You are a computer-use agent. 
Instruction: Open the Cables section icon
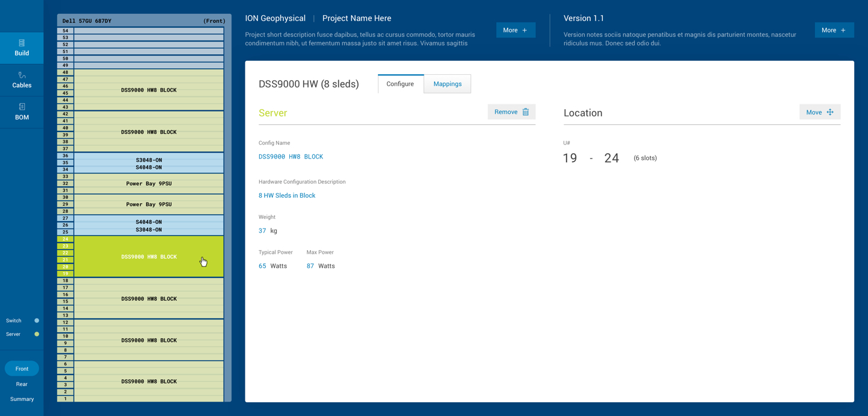pos(22,75)
